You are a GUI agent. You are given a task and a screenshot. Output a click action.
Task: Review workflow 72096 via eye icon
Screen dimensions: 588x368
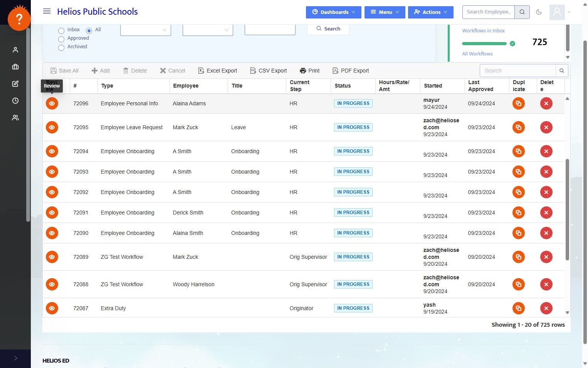52,103
